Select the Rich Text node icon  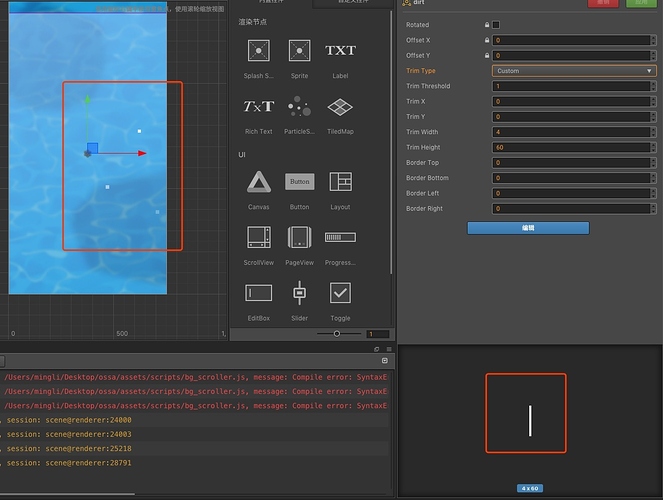pos(258,106)
